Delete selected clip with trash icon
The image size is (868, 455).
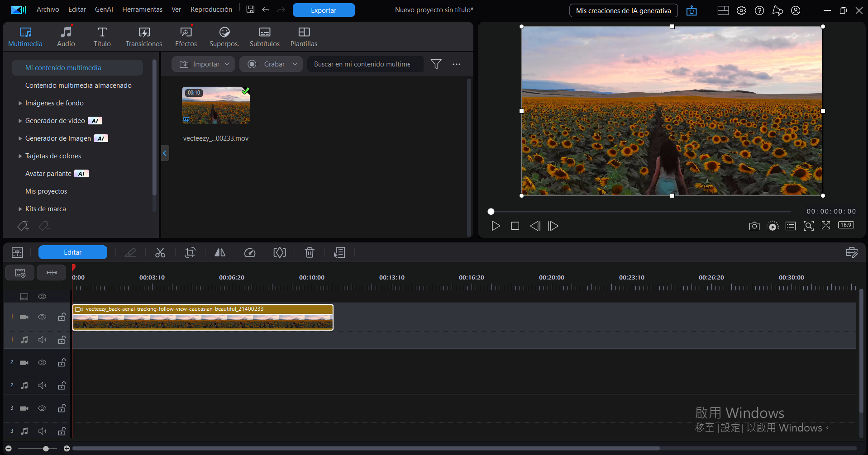point(310,252)
